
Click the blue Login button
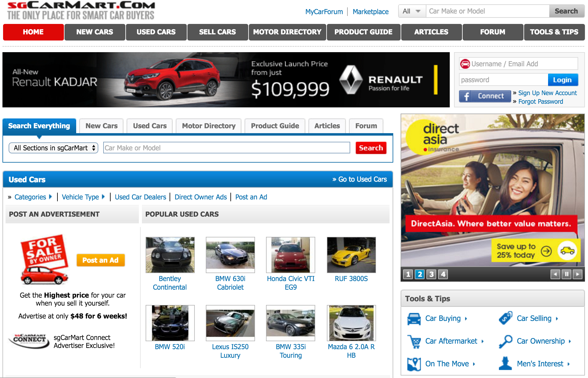[x=563, y=80]
